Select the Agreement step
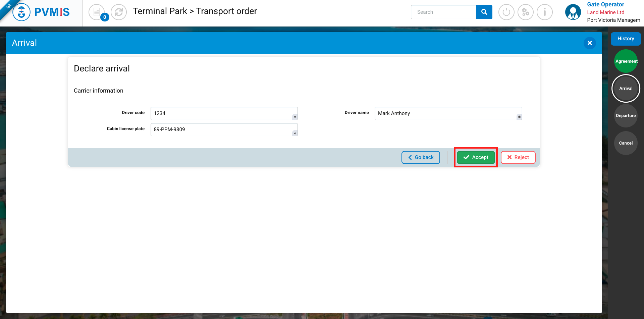Viewport: 644px width, 319px height. 626,61
